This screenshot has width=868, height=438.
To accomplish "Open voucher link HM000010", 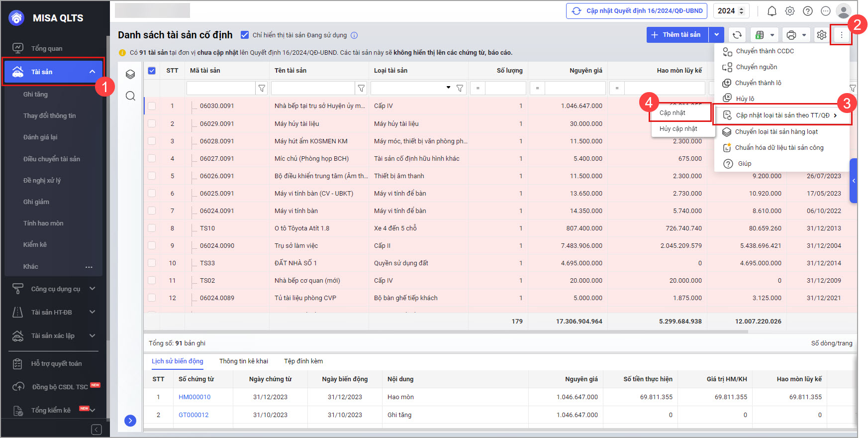I will tap(194, 397).
